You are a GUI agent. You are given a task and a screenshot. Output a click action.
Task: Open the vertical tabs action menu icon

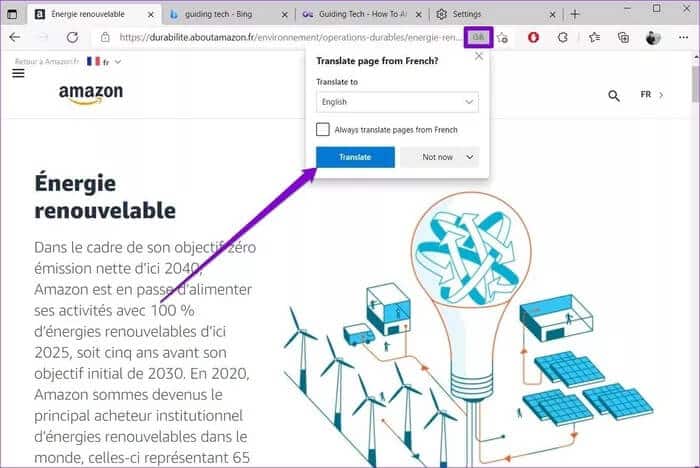click(12, 14)
